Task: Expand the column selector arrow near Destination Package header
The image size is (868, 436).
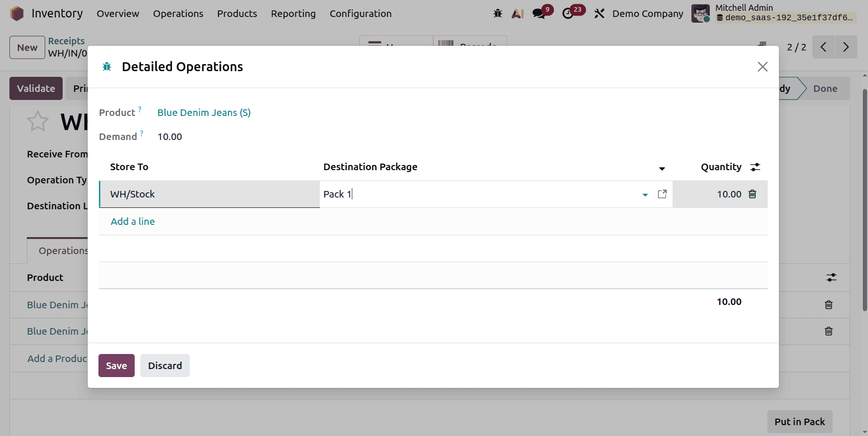Action: coord(662,168)
